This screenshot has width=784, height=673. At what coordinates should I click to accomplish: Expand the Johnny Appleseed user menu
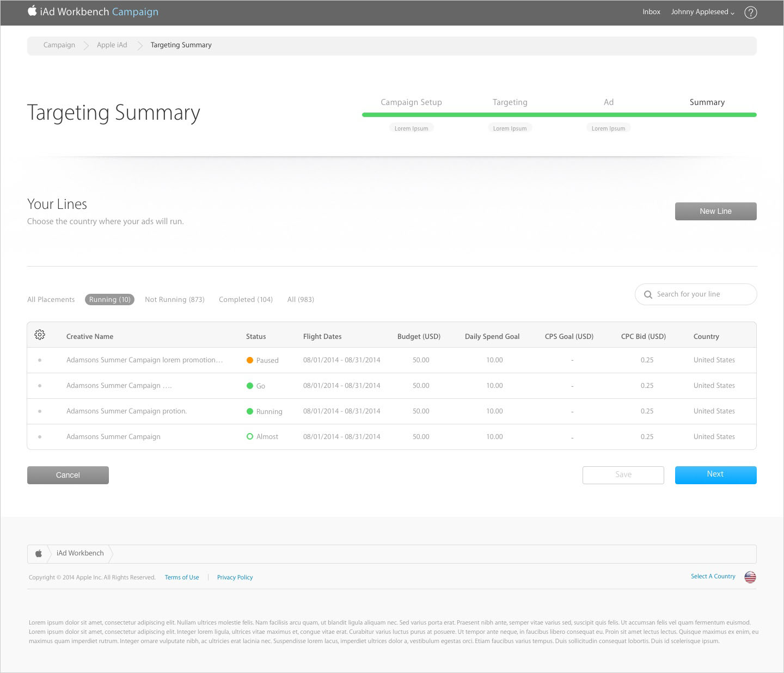pyautogui.click(x=702, y=12)
